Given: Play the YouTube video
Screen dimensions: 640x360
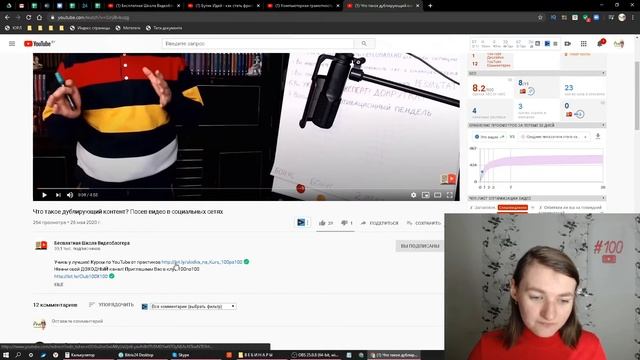Looking at the screenshot, I should tap(44, 195).
